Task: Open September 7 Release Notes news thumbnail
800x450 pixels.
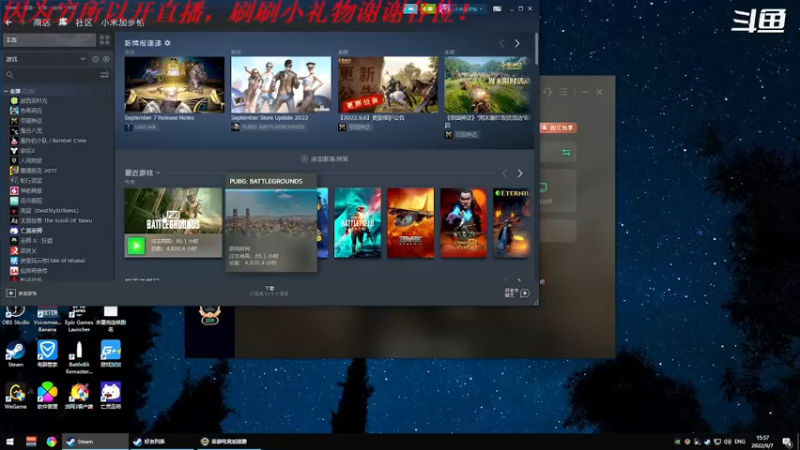Action: tap(174, 85)
